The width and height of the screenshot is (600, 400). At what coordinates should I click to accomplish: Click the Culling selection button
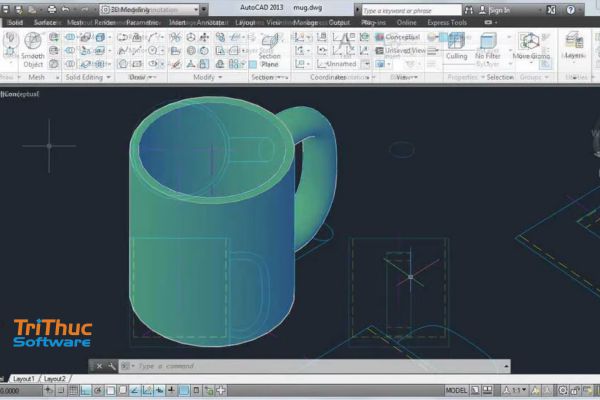[456, 46]
